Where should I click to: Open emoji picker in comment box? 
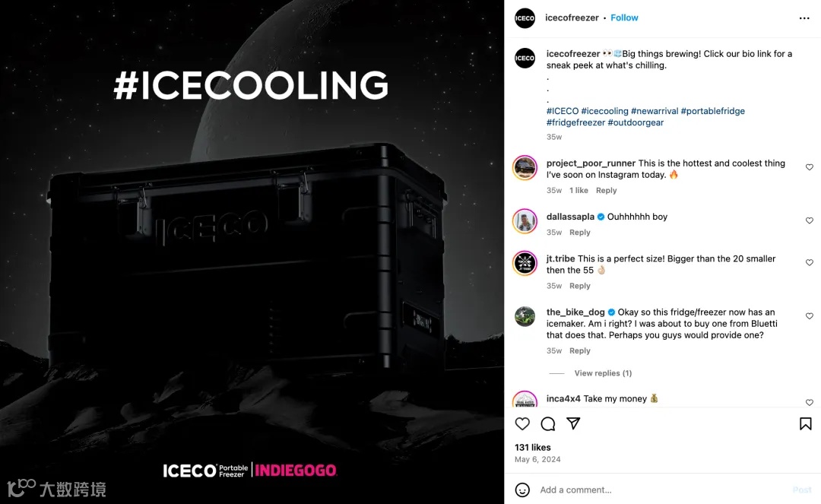[x=522, y=490]
